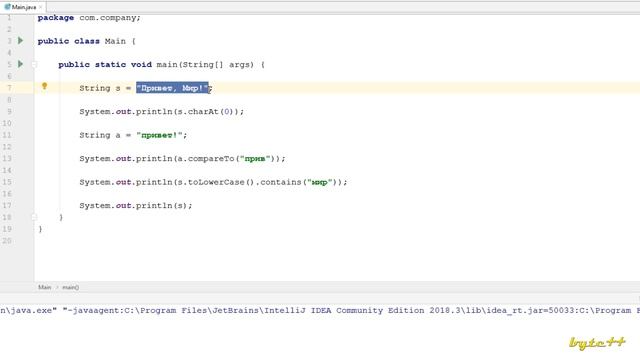Click line number 13 in gutter

click(x=7, y=158)
